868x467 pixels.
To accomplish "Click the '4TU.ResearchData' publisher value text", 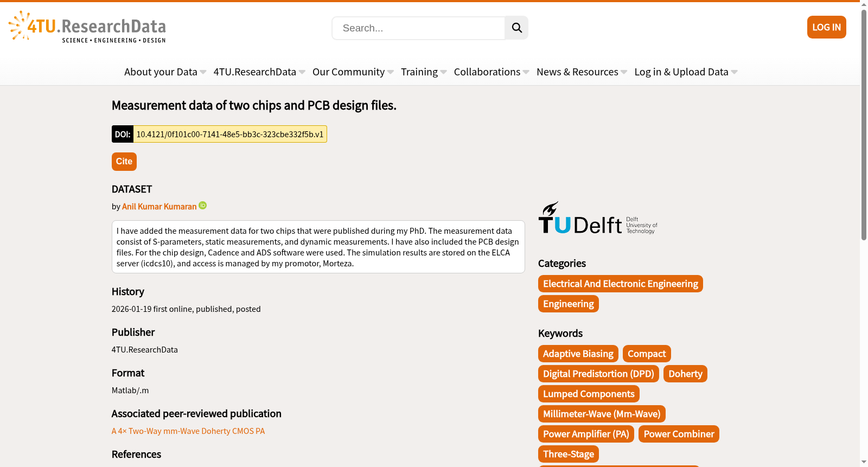I will point(145,350).
